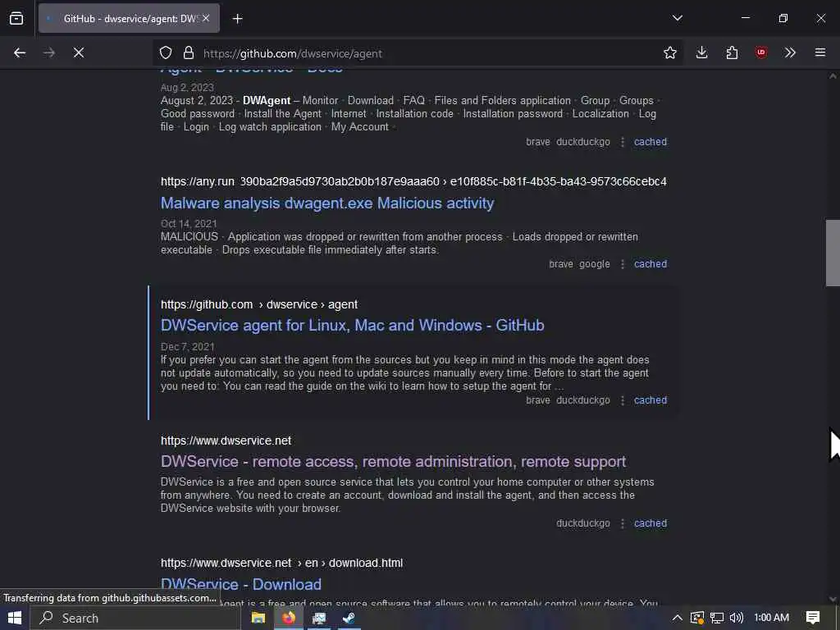Open more options dots for any.run result

pos(622,264)
